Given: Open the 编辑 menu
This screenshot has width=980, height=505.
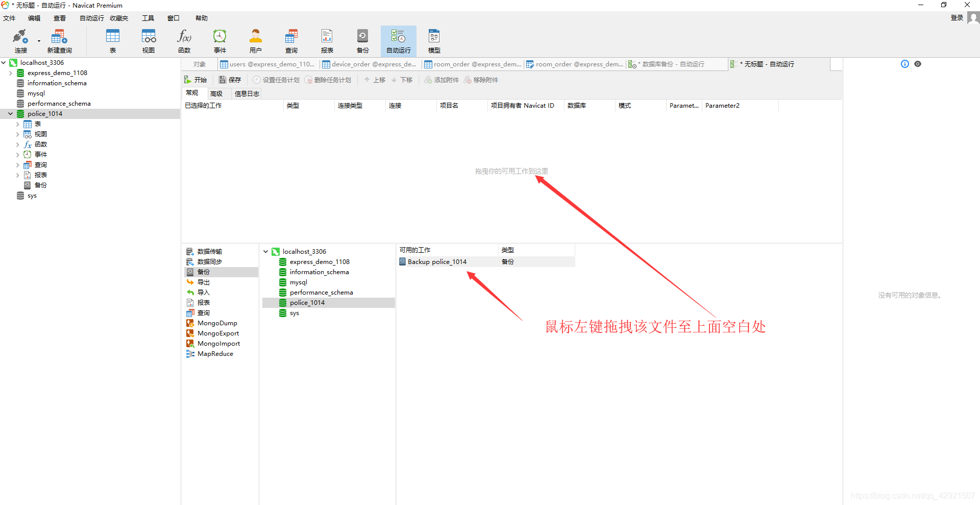Looking at the screenshot, I should click(x=34, y=18).
